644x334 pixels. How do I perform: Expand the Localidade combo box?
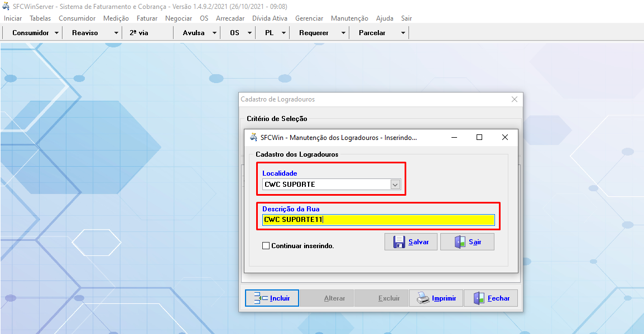pos(395,185)
